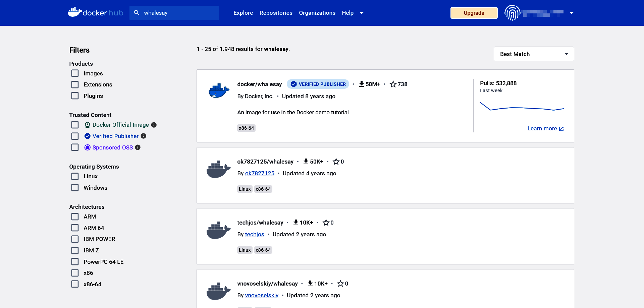Click the downloads icon next to 50M+
The width and height of the screenshot is (644, 308).
click(362, 84)
